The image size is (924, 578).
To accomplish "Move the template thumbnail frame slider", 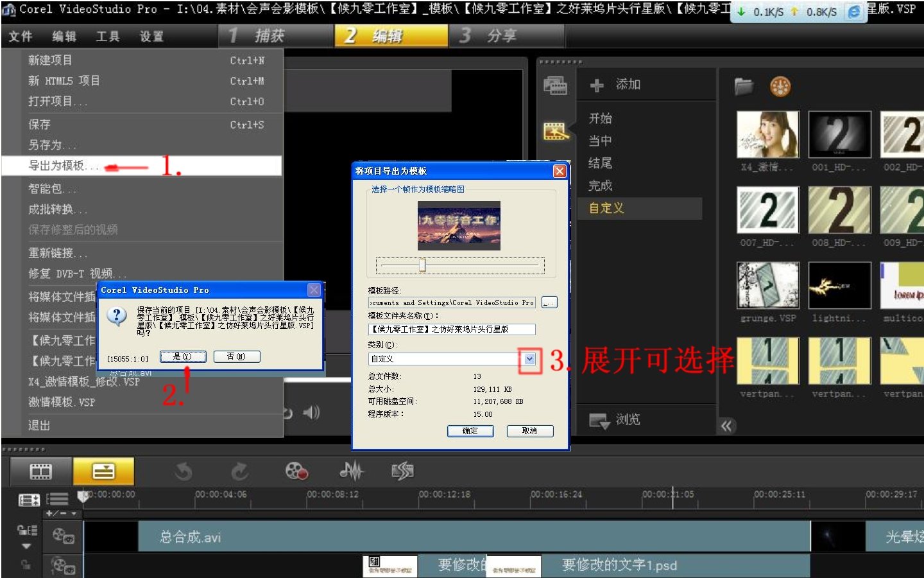I will pyautogui.click(x=422, y=264).
